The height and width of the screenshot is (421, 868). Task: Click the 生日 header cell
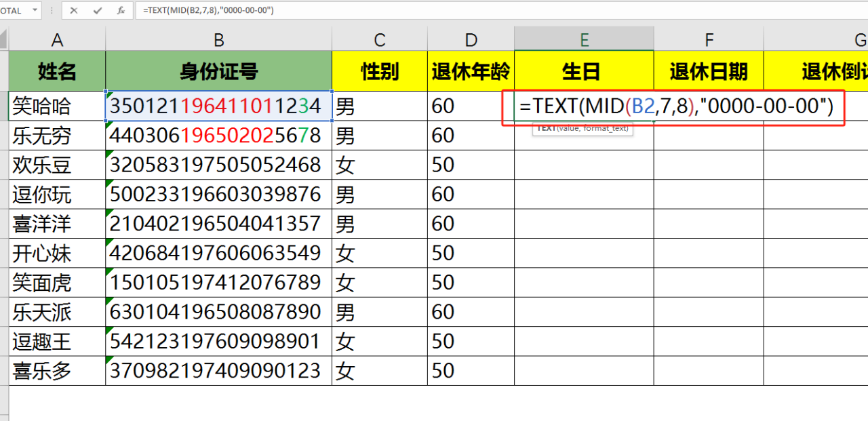coord(584,71)
